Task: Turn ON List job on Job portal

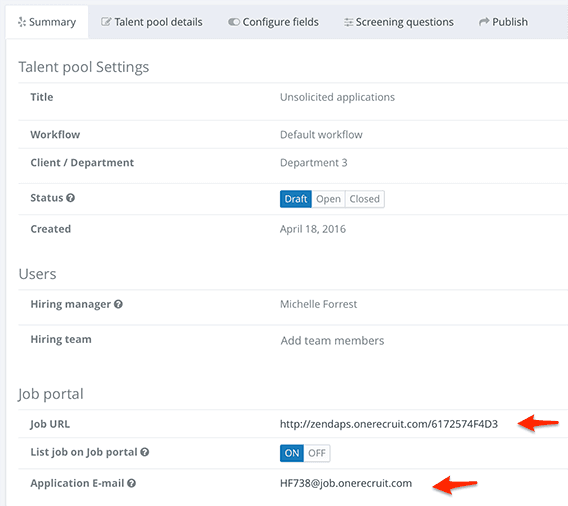Action: 292,453
